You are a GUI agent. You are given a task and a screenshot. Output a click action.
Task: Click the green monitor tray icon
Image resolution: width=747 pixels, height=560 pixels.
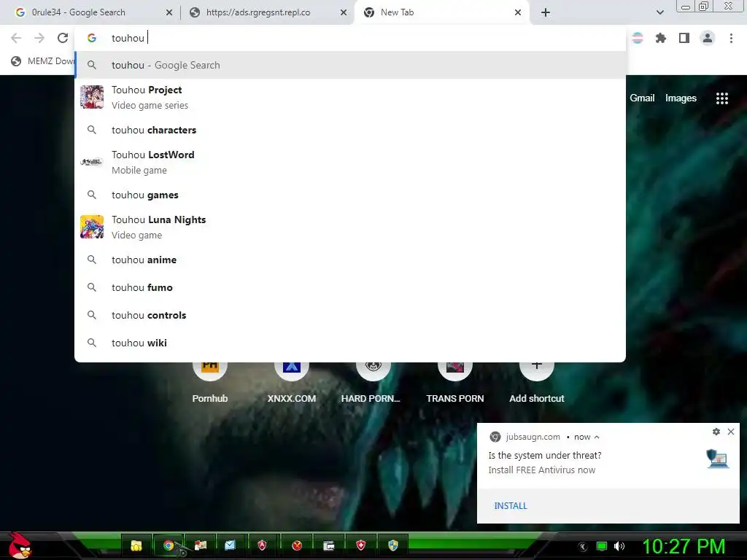click(x=602, y=546)
